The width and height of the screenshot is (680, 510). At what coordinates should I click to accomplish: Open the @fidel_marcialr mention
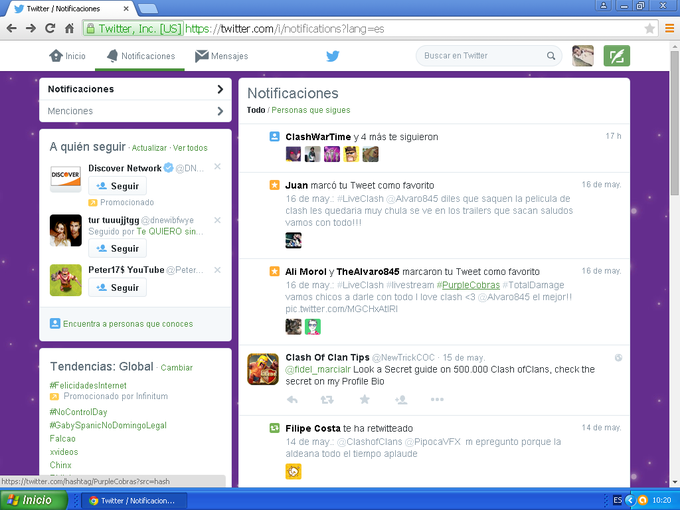tap(318, 370)
